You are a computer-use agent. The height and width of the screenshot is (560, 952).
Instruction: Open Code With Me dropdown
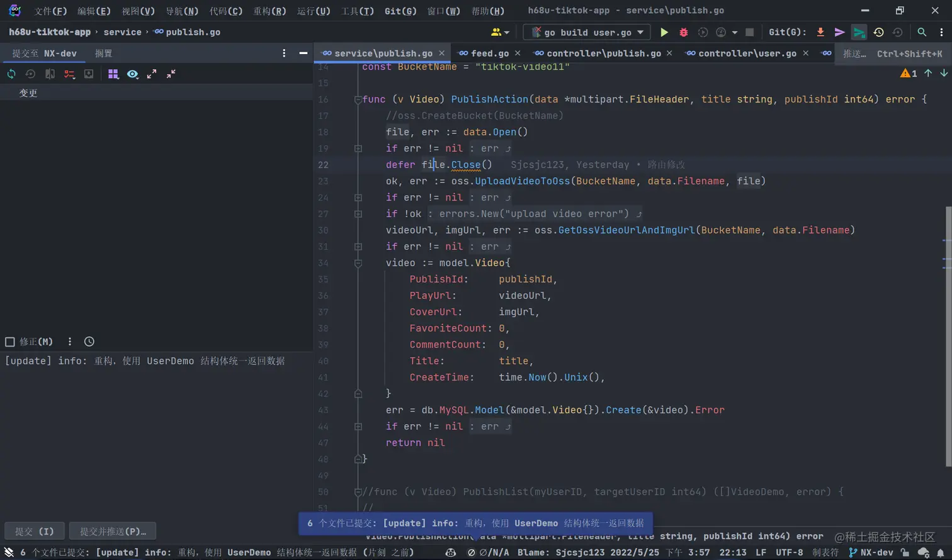coord(501,32)
